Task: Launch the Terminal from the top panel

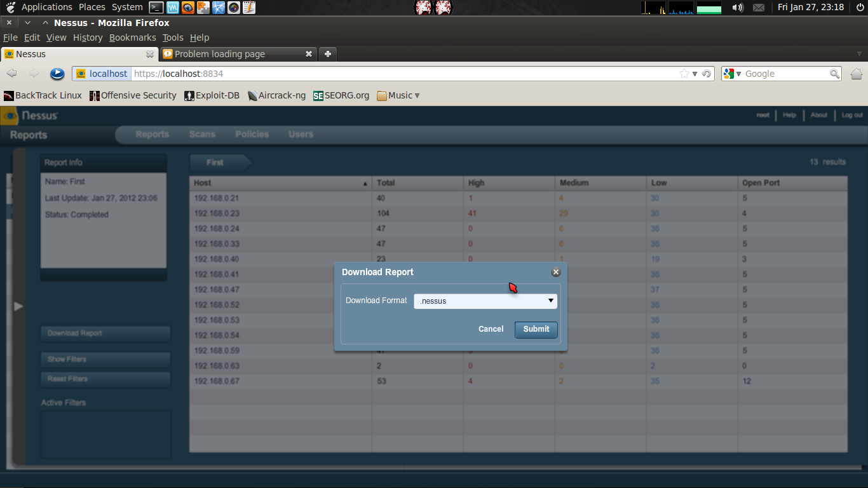Action: coord(156,8)
